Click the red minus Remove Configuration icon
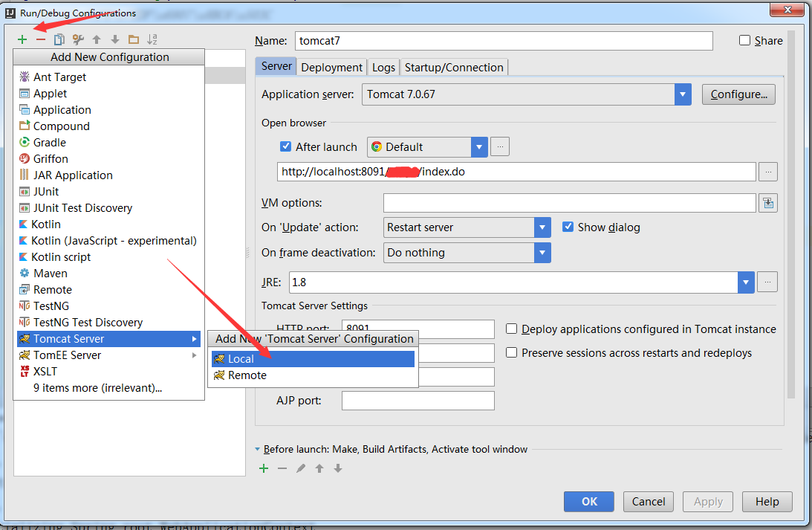The height and width of the screenshot is (530, 812). [x=41, y=39]
